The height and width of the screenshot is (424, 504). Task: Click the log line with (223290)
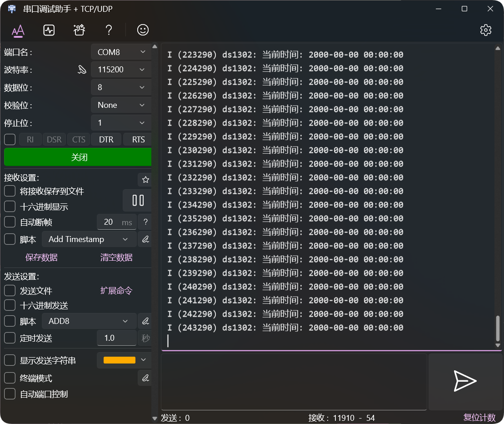click(x=285, y=55)
